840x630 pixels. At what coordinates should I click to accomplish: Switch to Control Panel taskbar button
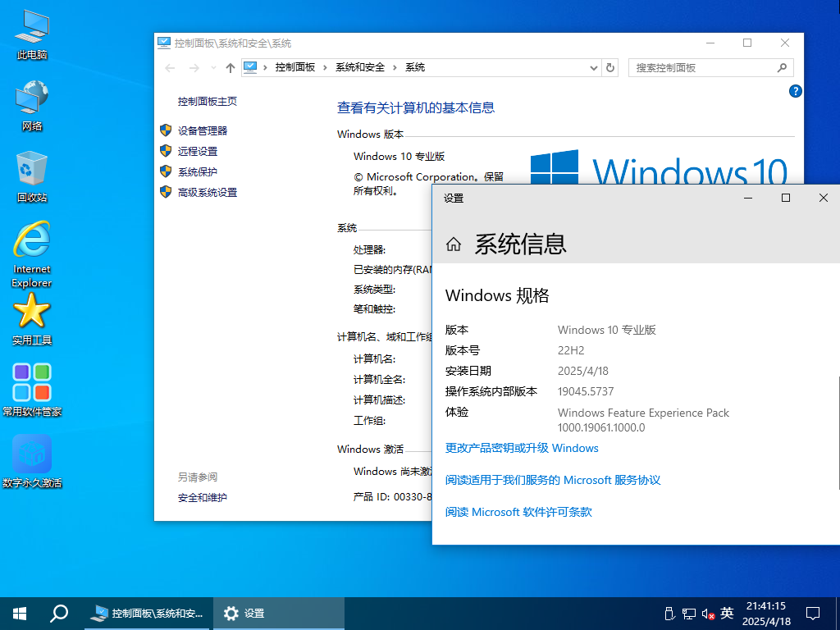coord(148,614)
